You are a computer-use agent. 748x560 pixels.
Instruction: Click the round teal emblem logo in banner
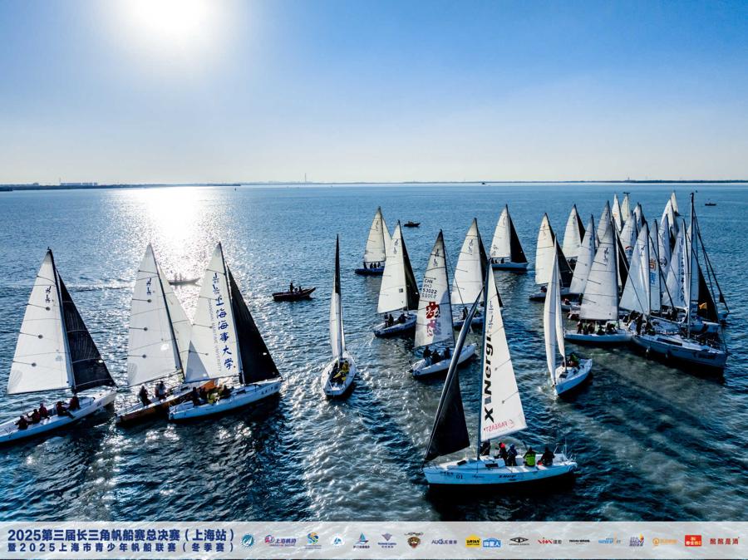[x=248, y=541]
